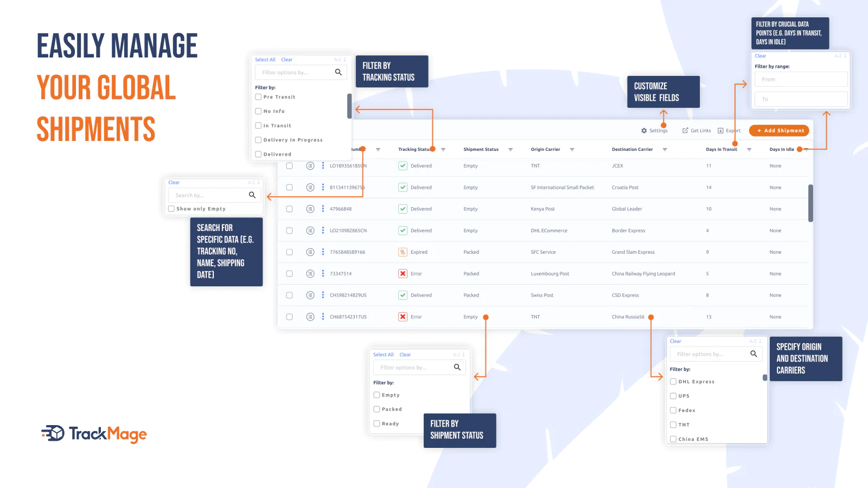Click scrollbar in tracking status popup
This screenshot has width=868, height=488.
(x=349, y=106)
